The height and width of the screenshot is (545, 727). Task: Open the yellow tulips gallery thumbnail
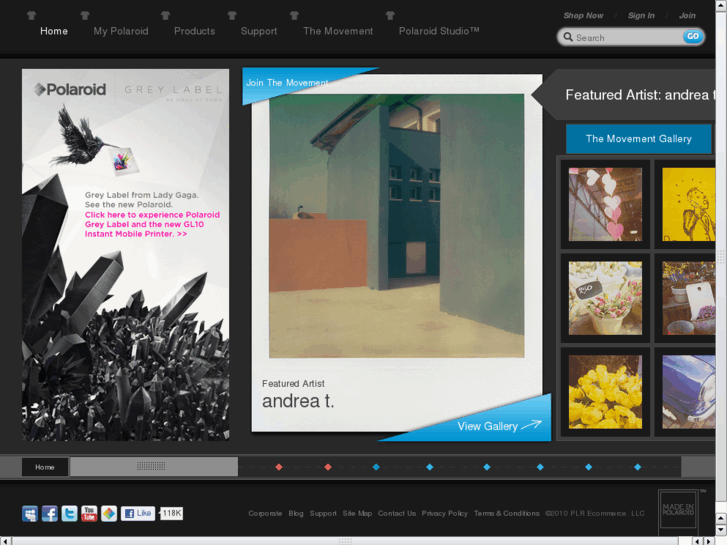click(x=605, y=392)
